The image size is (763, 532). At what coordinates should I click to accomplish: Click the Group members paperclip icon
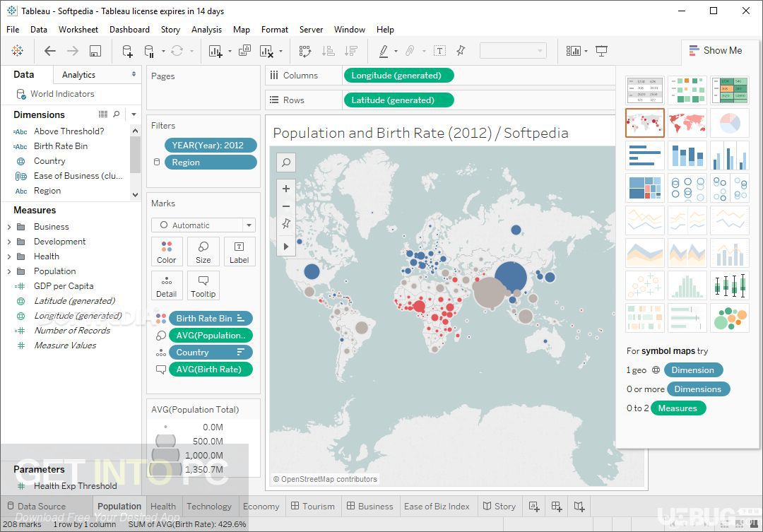point(410,51)
